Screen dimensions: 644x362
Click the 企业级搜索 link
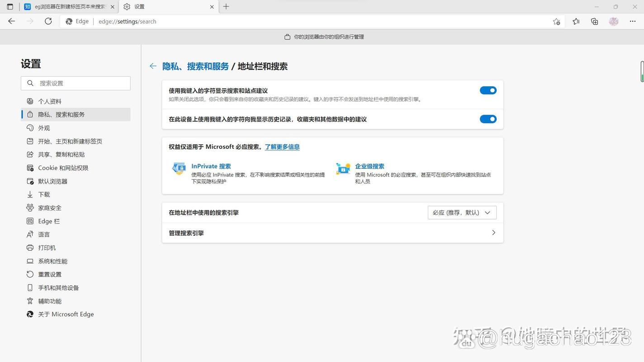[369, 166]
